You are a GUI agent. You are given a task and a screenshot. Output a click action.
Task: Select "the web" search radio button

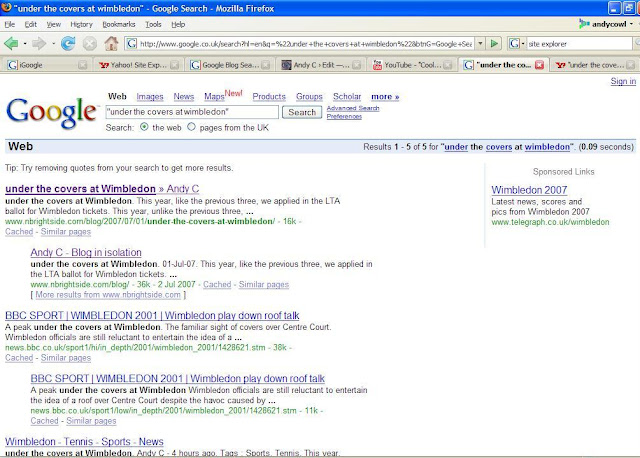[x=144, y=127]
